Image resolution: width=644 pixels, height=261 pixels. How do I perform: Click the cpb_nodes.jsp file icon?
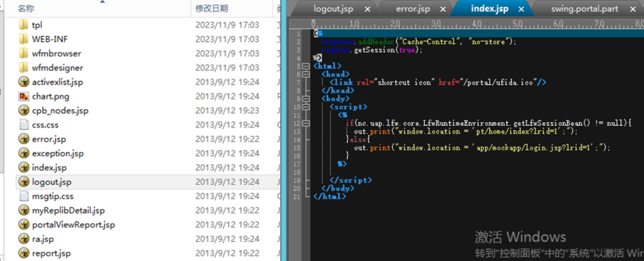click(23, 110)
